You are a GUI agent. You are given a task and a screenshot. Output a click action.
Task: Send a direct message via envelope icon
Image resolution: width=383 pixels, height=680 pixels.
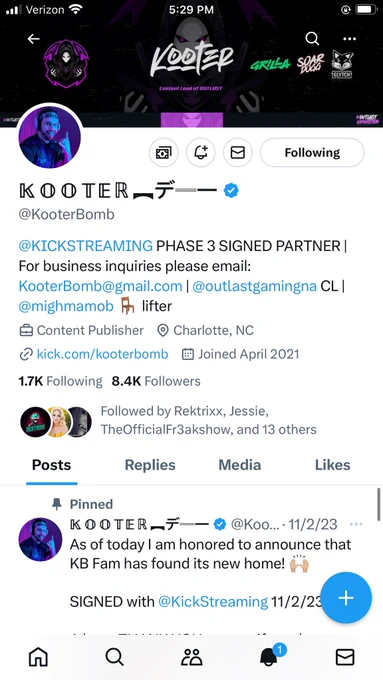point(237,152)
